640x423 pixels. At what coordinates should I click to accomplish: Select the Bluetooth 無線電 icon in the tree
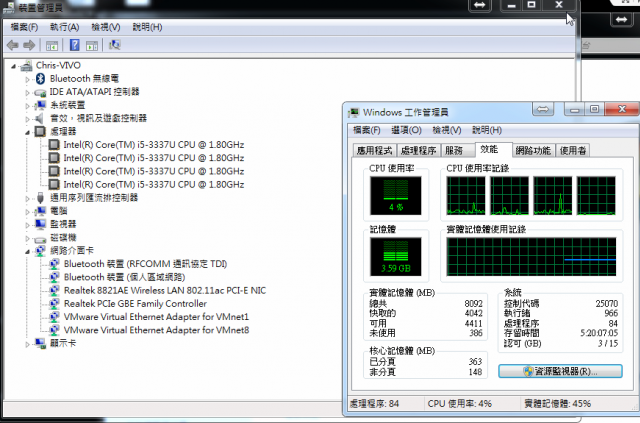pos(40,78)
